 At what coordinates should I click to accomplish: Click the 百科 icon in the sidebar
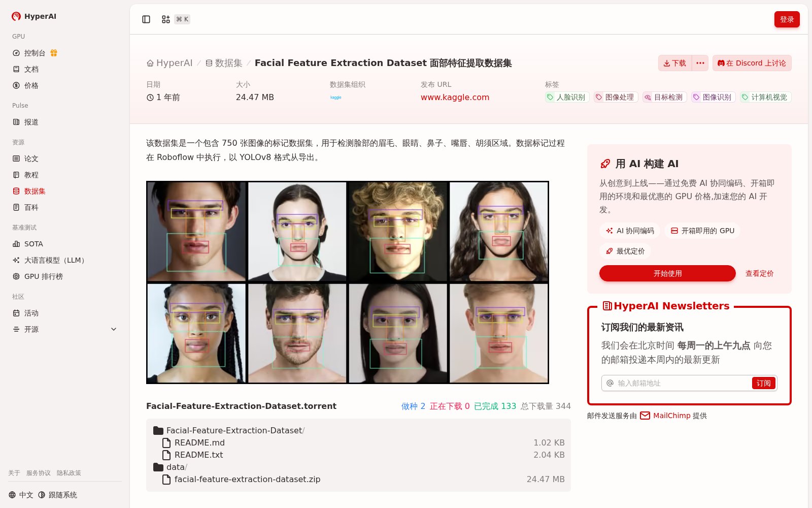click(16, 207)
